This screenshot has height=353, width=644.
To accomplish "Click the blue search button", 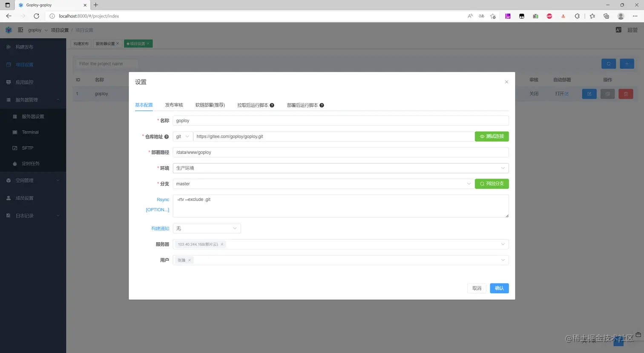I will pyautogui.click(x=609, y=64).
